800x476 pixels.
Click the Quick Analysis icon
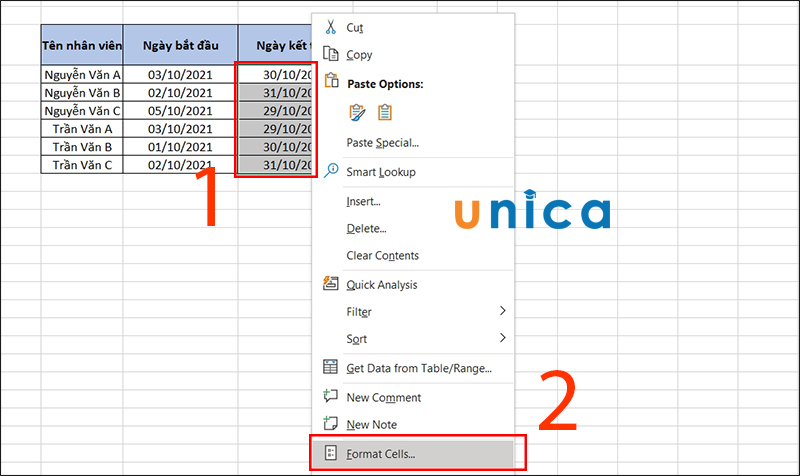click(x=330, y=285)
